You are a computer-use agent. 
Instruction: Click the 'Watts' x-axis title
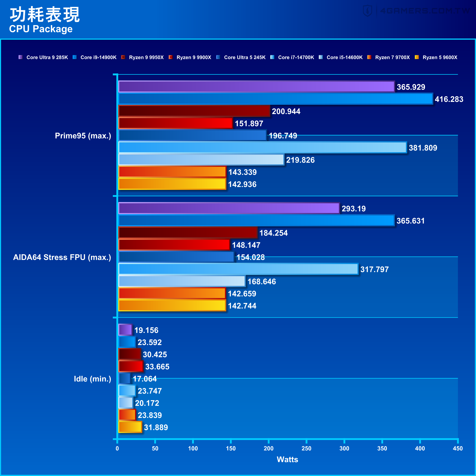coord(287,459)
